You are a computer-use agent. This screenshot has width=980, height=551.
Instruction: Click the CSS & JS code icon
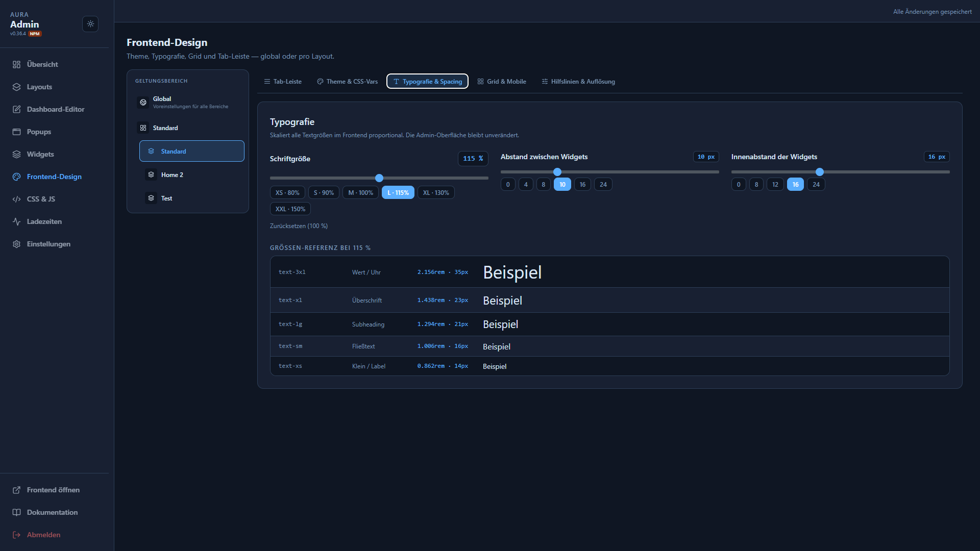coord(16,199)
